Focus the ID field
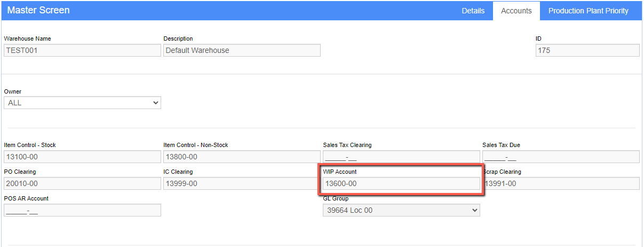This screenshot has height=247, width=644. (x=587, y=50)
